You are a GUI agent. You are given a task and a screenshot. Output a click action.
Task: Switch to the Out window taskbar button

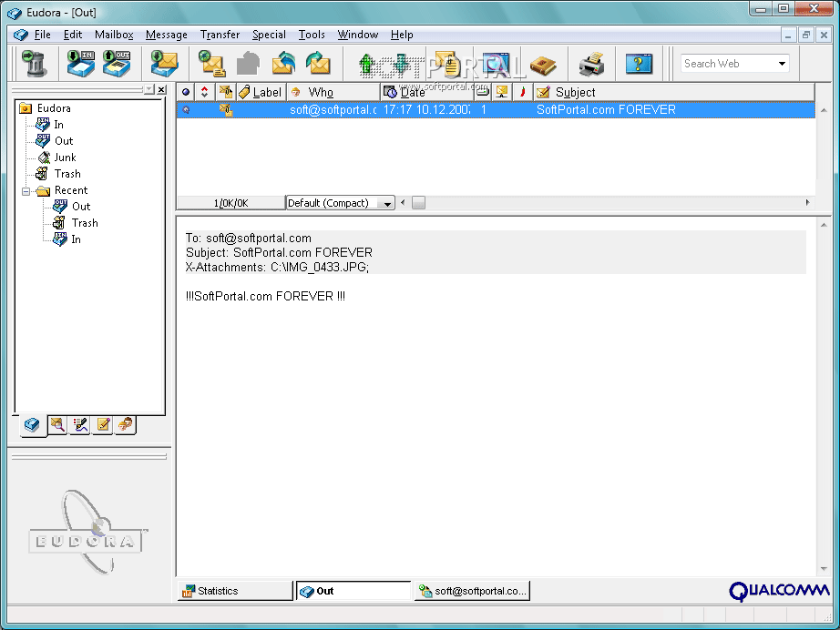point(353,591)
